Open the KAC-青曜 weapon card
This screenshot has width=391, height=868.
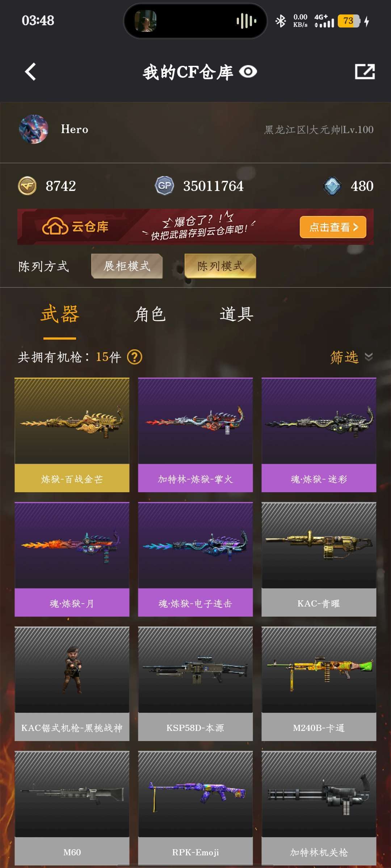coord(319,559)
